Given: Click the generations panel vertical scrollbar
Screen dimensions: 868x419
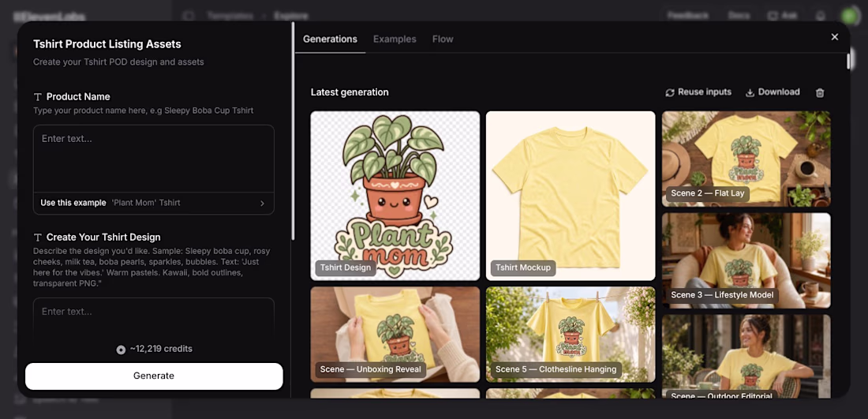Looking at the screenshot, I should point(848,61).
